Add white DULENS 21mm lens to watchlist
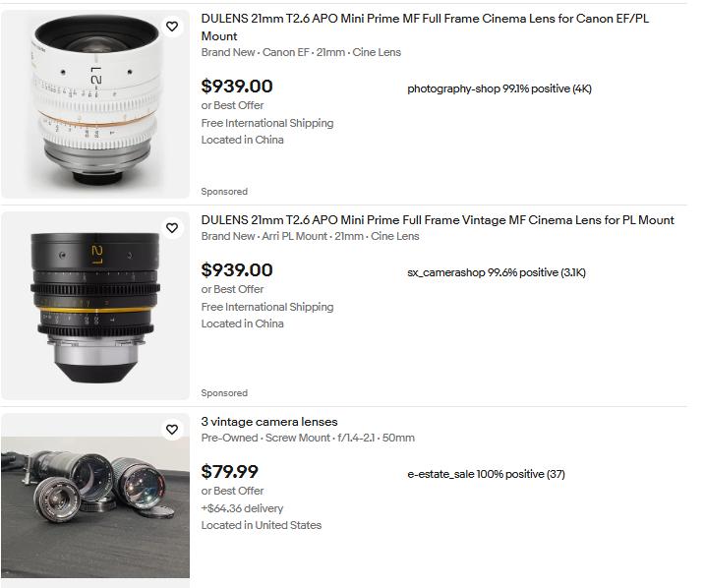The width and height of the screenshot is (705, 588). [x=172, y=27]
